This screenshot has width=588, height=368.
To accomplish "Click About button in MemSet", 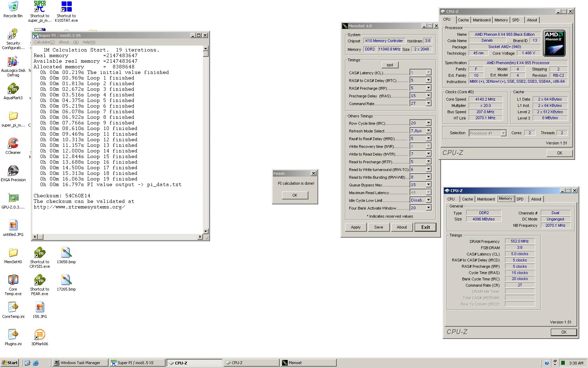I will pyautogui.click(x=401, y=227).
